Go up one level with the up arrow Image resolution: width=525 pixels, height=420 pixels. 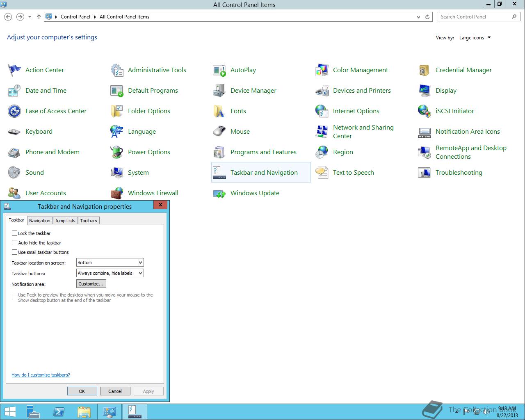coord(39,17)
